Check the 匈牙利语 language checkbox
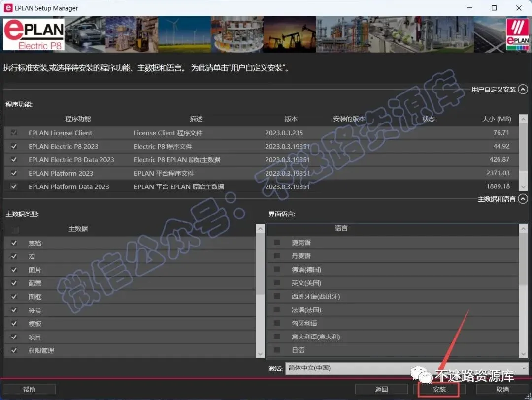 (x=277, y=323)
